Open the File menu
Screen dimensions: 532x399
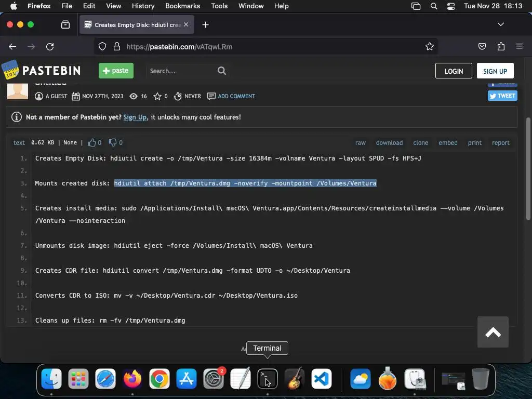coord(67,6)
